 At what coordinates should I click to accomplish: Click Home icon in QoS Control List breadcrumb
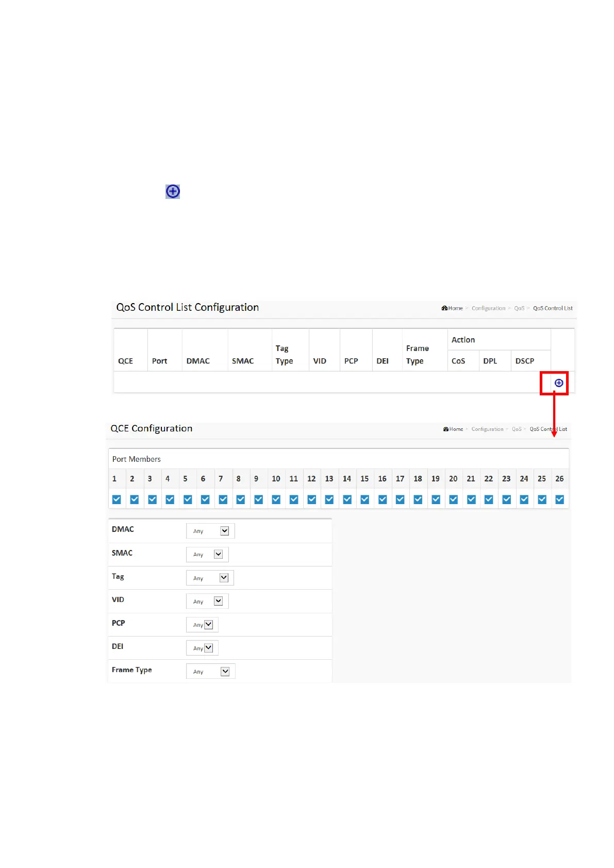pos(444,308)
